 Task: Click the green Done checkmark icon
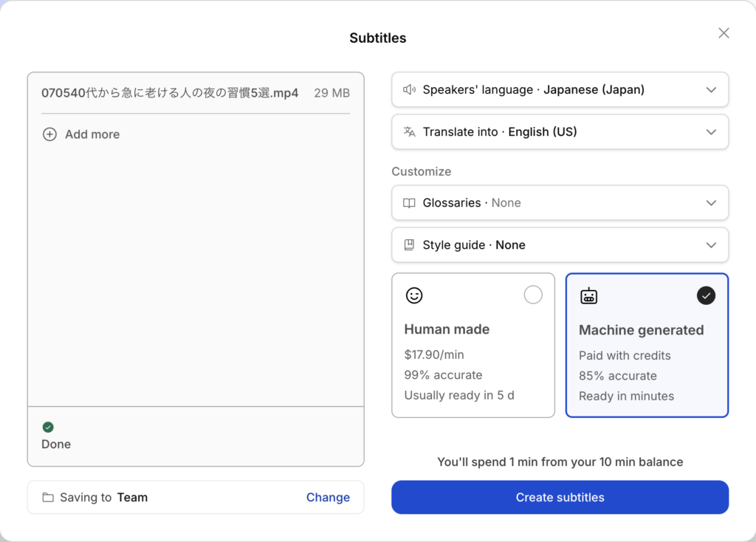click(x=48, y=427)
